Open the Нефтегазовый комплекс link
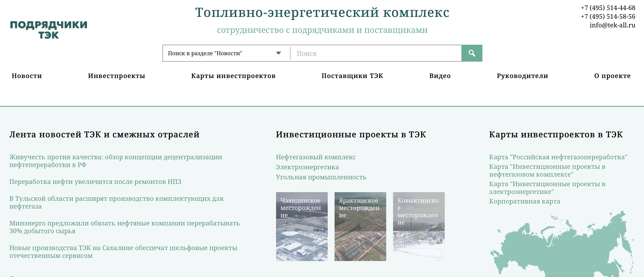This screenshot has width=644, height=277. 316,157
